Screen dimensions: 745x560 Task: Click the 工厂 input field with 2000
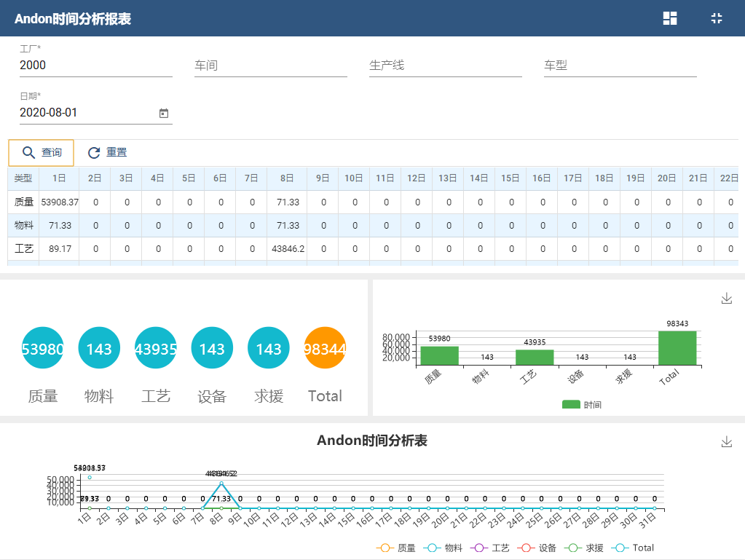(95, 66)
